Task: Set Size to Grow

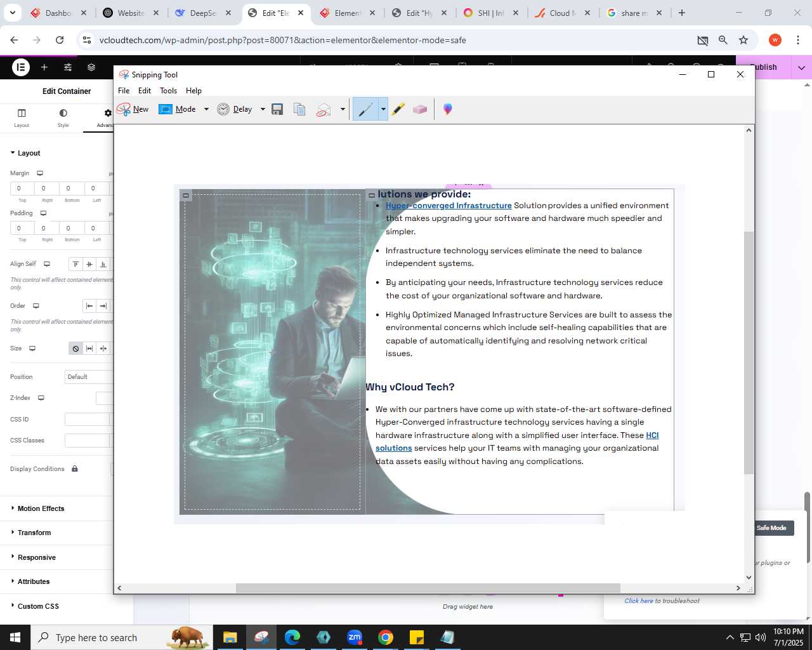Action: click(89, 348)
